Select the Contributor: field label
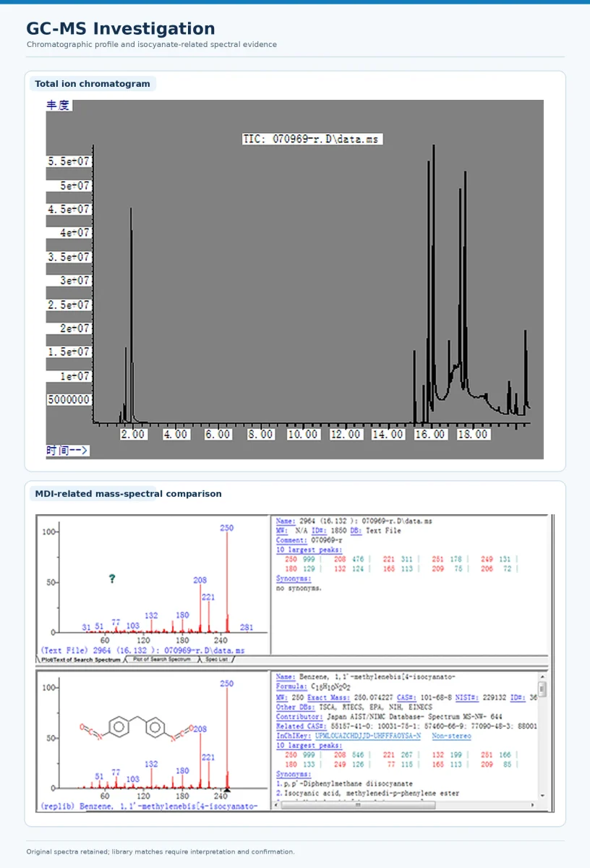This screenshot has height=868, width=590. pyautogui.click(x=300, y=717)
